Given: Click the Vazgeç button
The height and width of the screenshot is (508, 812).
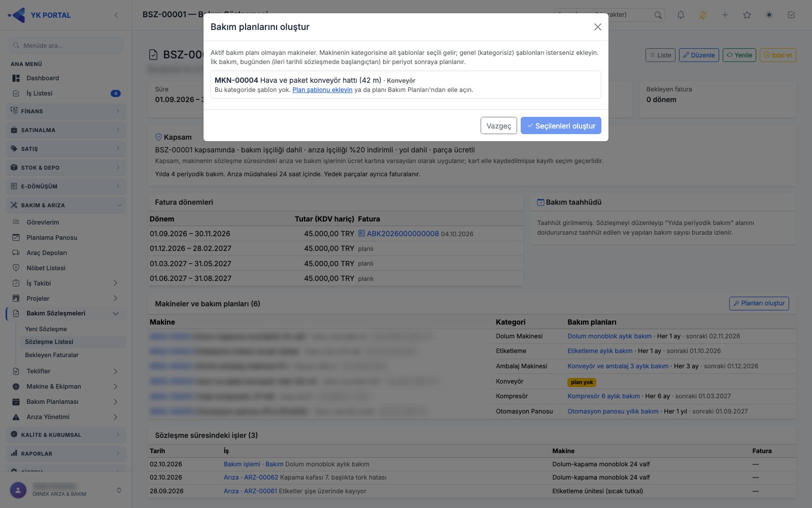Looking at the screenshot, I should tap(499, 125).
